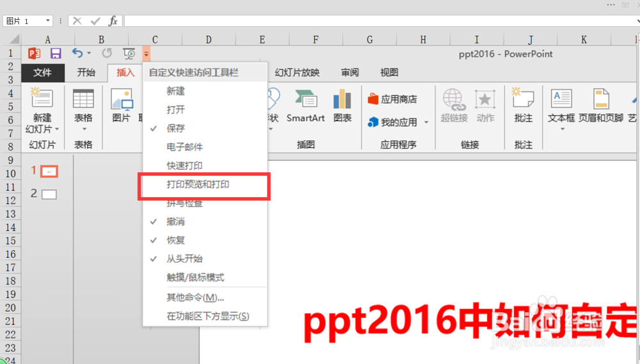Screen dimensions: 640x364
Task: Expand the 文本框 dropdown arrow
Action: (x=563, y=129)
